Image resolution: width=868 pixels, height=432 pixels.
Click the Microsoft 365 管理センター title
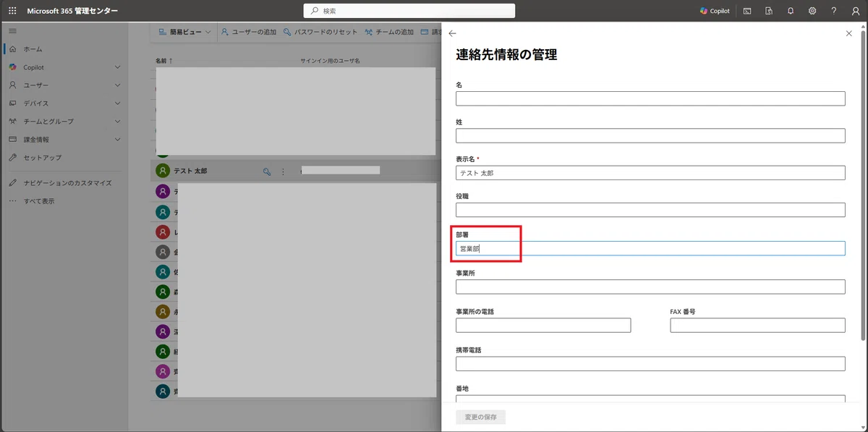click(x=72, y=11)
